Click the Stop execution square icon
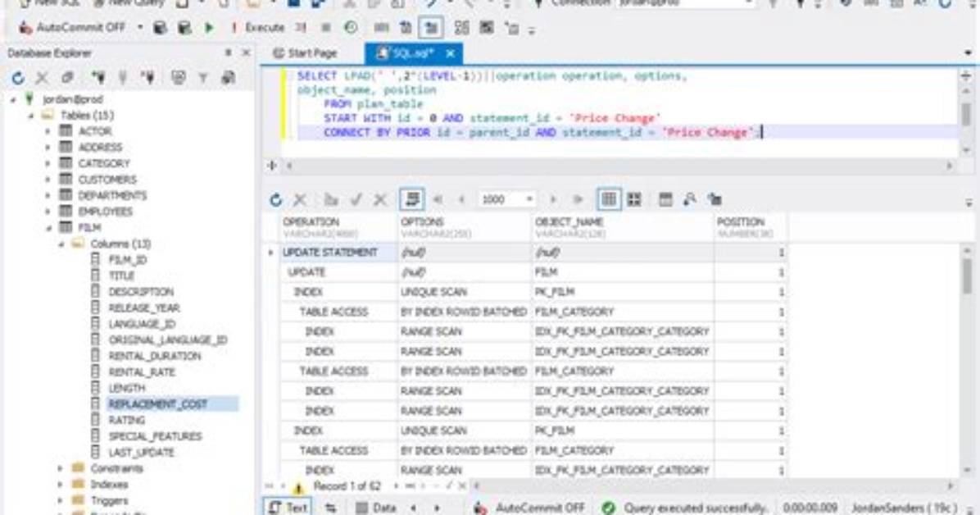Screen dimensions: 980x515 coord(325,28)
